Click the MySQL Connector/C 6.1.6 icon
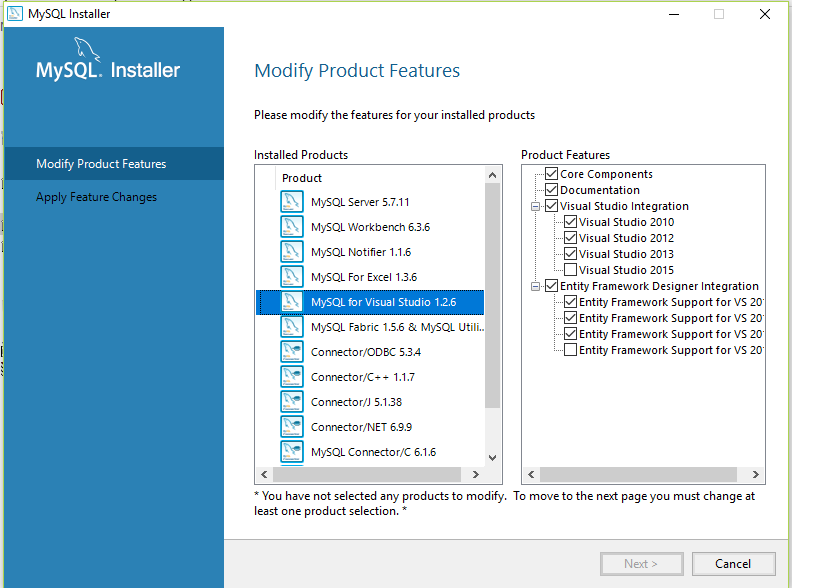Screen dimensions: 819x588 click(291, 452)
